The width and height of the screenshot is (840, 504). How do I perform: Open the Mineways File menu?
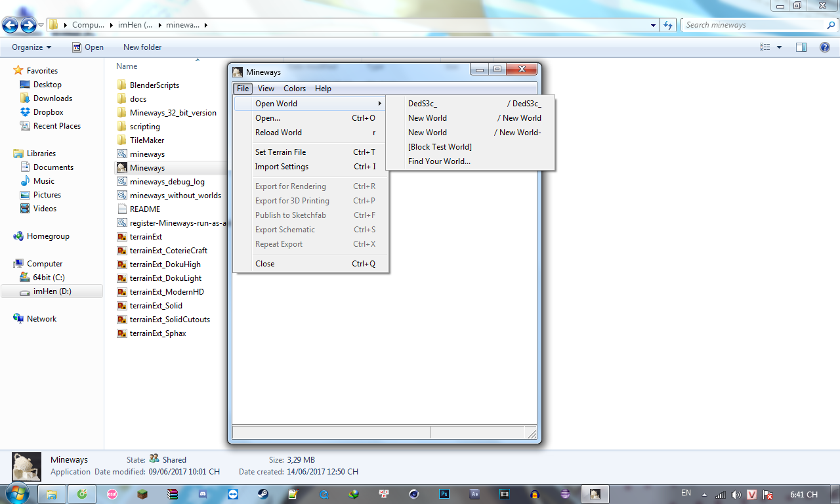(x=243, y=89)
